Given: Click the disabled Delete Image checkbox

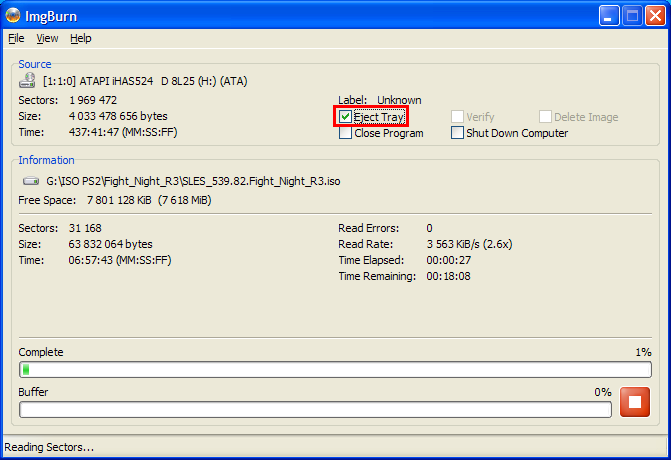Looking at the screenshot, I should click(545, 117).
